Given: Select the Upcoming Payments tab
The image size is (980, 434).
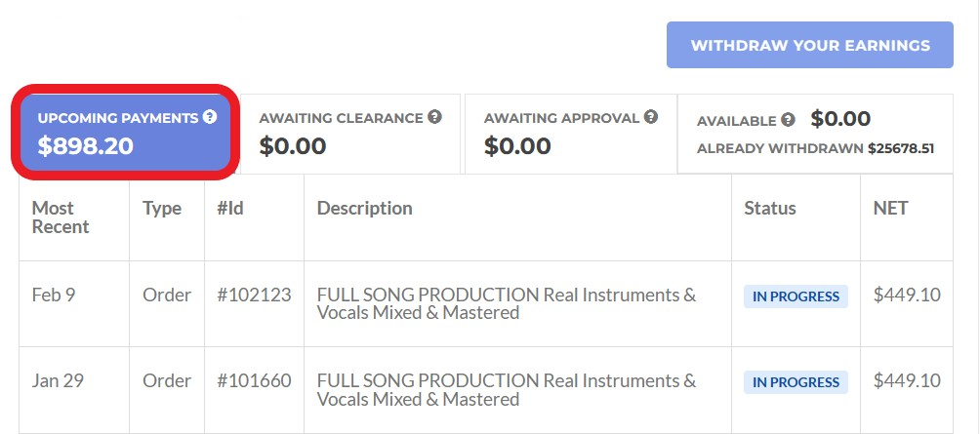Looking at the screenshot, I should [124, 133].
